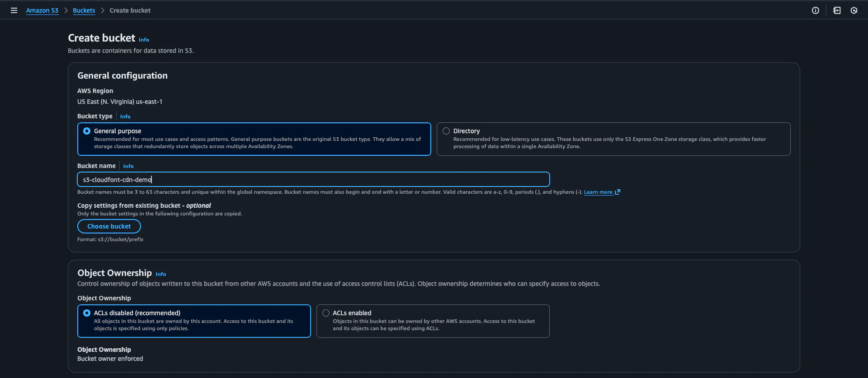Open Info link beside Object Ownership heading
The height and width of the screenshot is (378, 868).
tap(160, 274)
